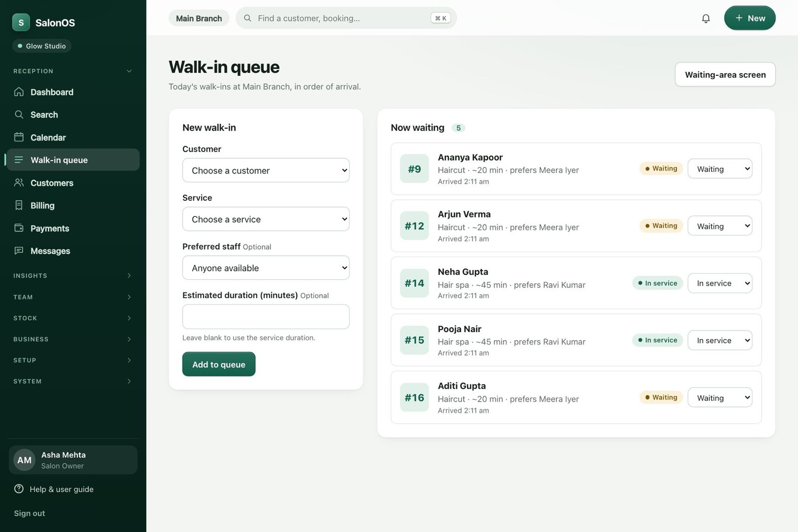Expand the Setup section

point(73,360)
